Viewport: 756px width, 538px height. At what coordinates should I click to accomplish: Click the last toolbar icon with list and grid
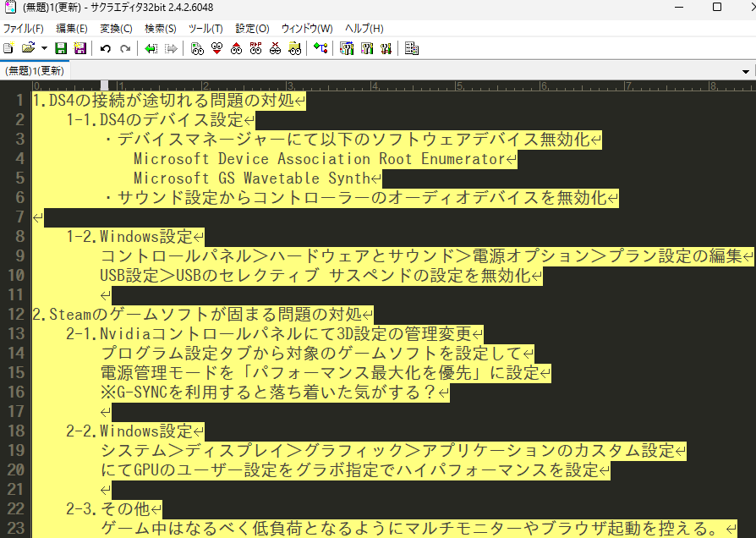[x=411, y=48]
